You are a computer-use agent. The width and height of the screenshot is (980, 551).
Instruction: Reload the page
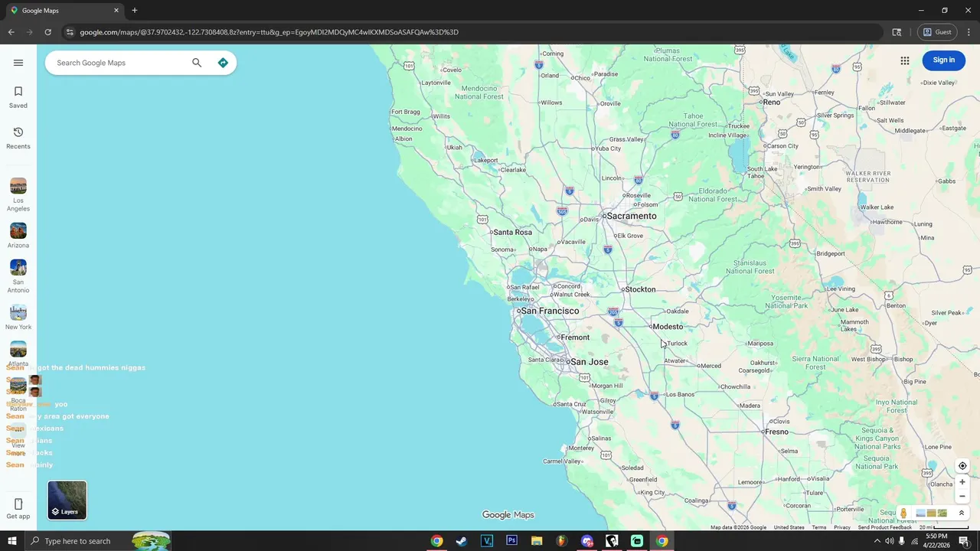point(47,32)
